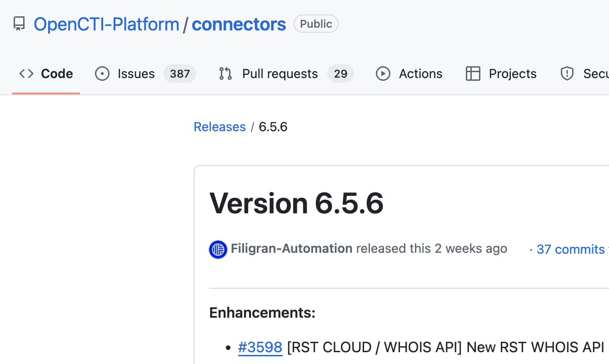Open the Projects tab
Image resolution: width=609 pixels, height=364 pixels.
(x=512, y=74)
